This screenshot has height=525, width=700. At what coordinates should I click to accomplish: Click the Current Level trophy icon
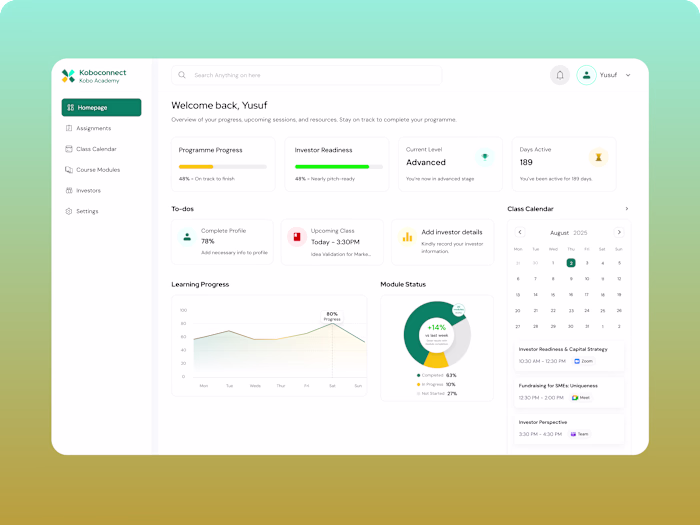(x=484, y=157)
